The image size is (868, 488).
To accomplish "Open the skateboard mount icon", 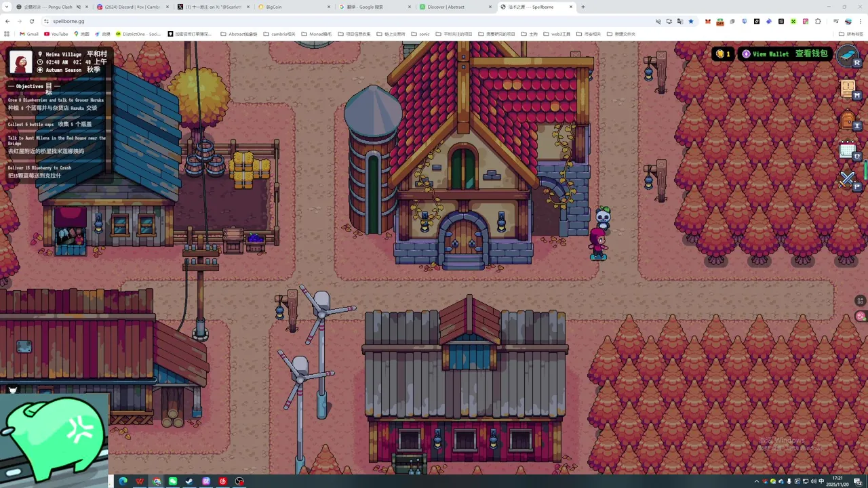I will (x=848, y=55).
